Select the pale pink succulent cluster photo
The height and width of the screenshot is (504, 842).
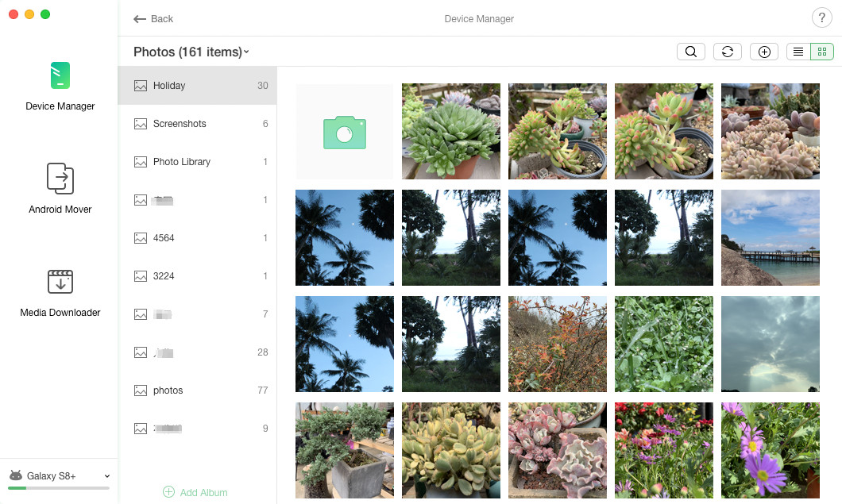[770, 132]
